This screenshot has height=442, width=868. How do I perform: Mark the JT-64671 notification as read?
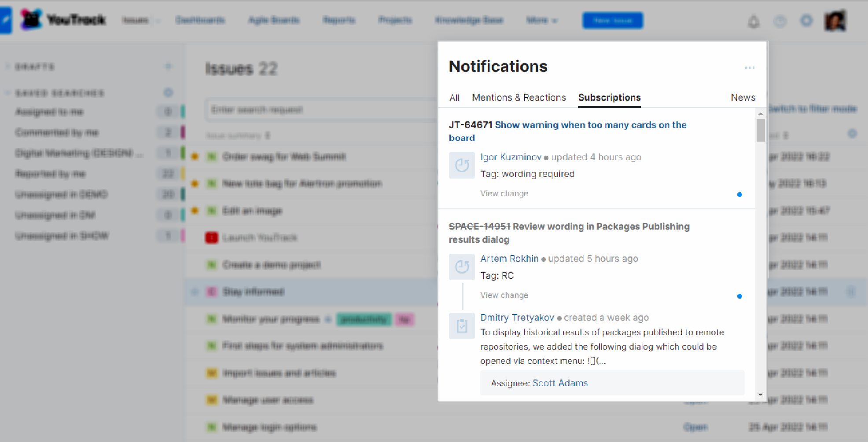point(740,194)
